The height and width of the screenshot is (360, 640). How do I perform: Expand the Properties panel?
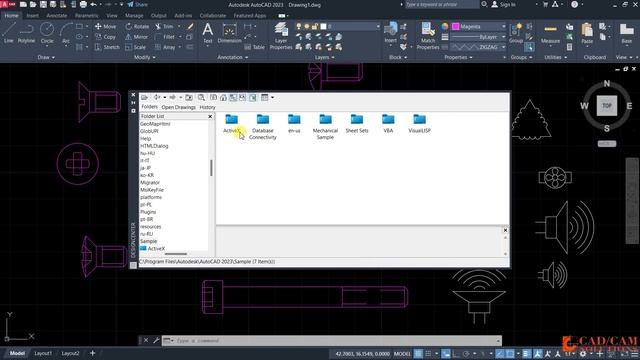pyautogui.click(x=458, y=58)
